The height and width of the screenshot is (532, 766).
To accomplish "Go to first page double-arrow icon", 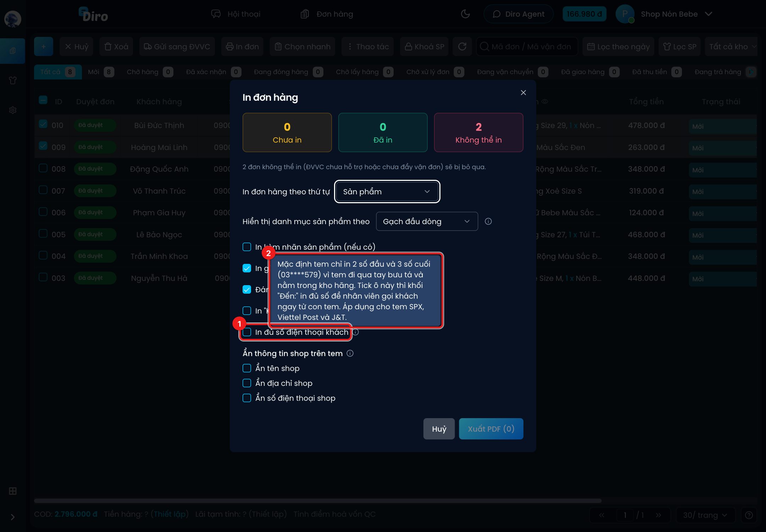I will (602, 515).
